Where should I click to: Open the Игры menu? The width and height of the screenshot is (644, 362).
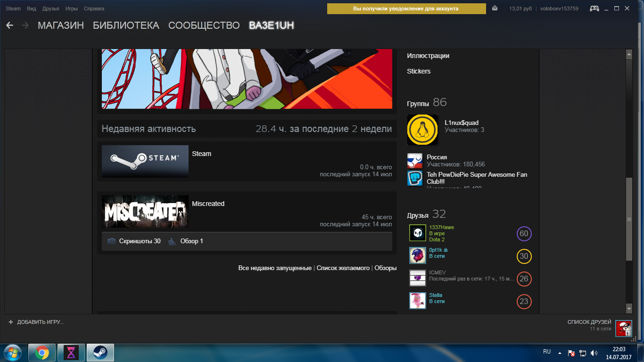click(72, 8)
